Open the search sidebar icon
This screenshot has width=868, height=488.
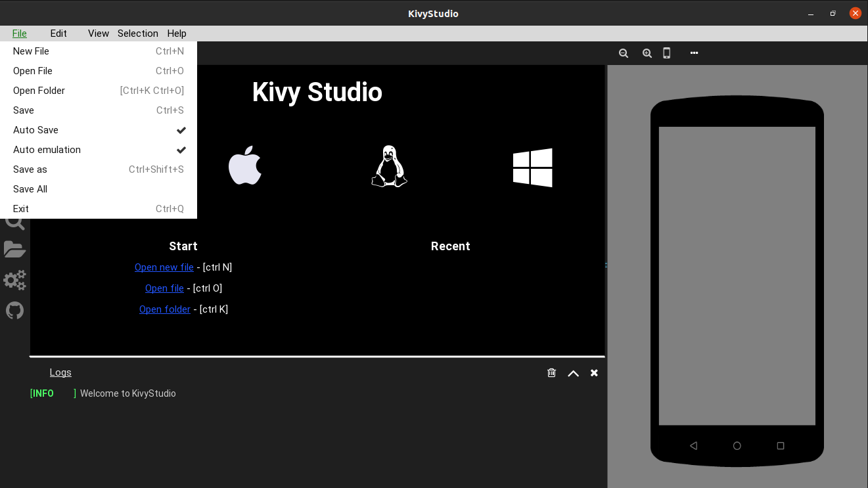coord(14,223)
